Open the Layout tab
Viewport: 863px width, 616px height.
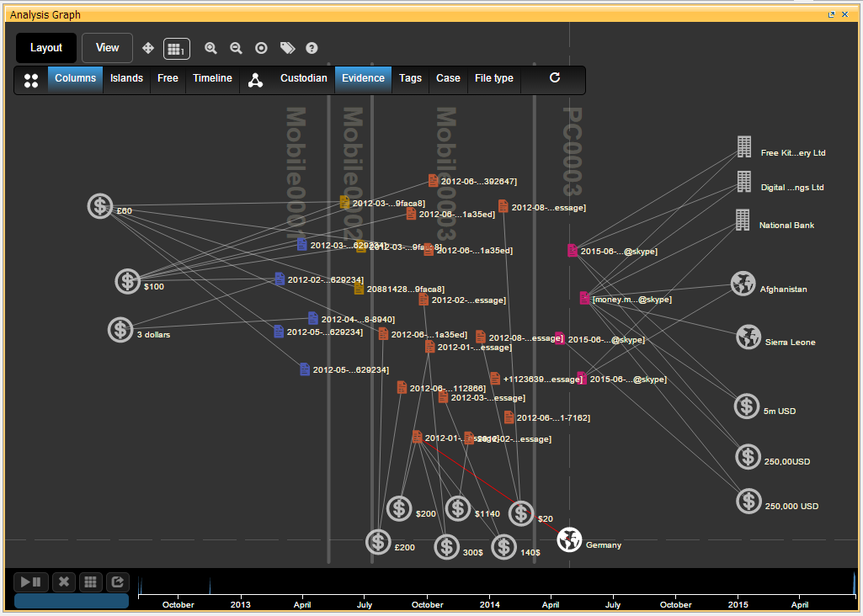(x=45, y=48)
